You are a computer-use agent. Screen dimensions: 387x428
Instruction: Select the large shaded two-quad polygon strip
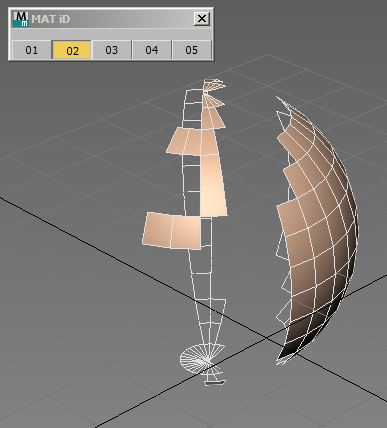172,231
